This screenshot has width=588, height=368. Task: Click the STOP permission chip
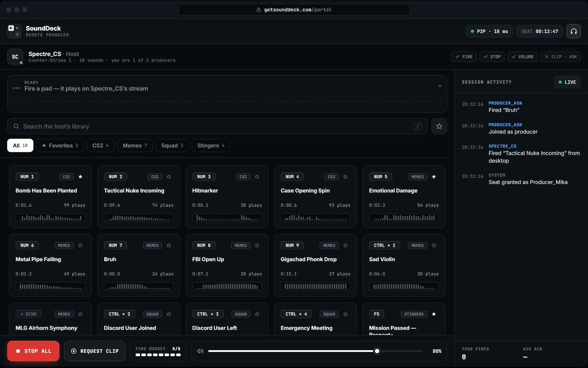[x=492, y=57]
